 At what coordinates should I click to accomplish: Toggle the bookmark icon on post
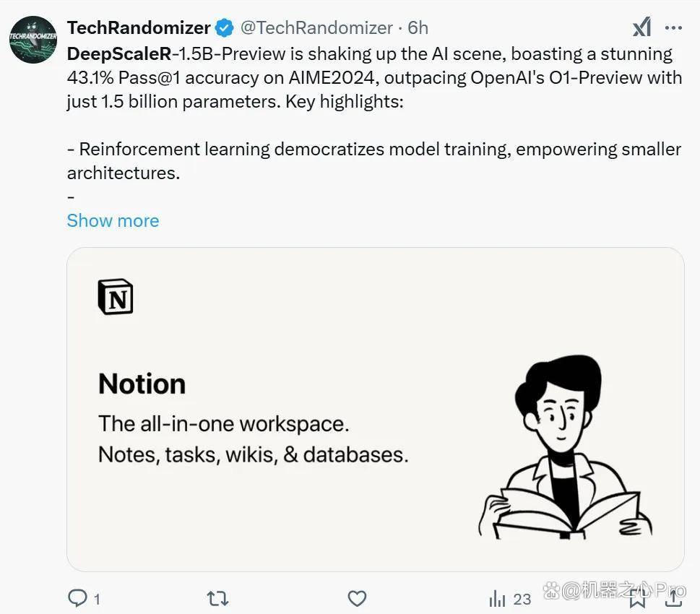tap(637, 600)
